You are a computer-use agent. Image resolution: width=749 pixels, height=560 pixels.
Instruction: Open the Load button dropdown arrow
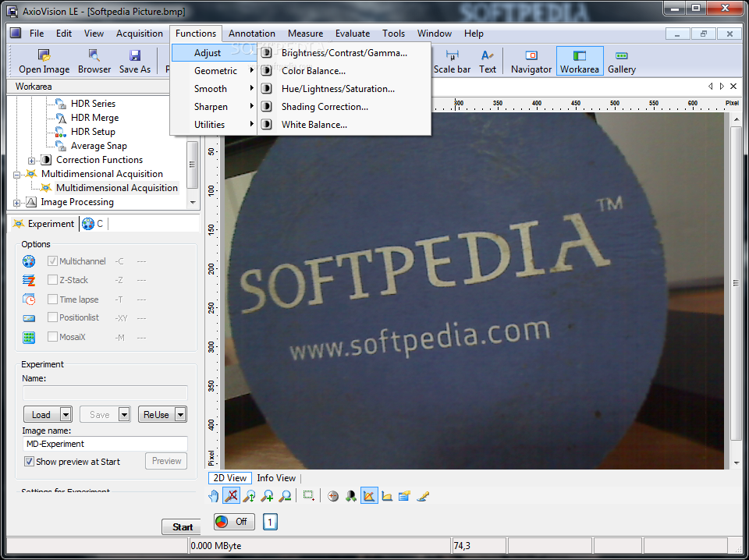66,414
